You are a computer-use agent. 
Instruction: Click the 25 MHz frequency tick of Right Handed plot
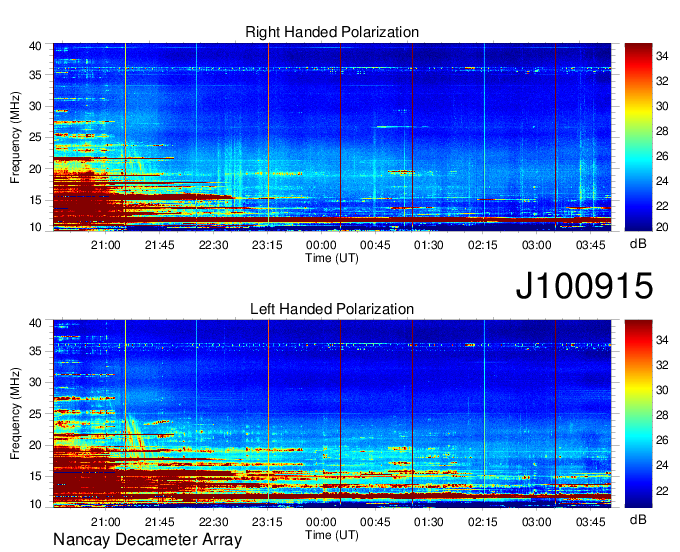click(x=36, y=137)
